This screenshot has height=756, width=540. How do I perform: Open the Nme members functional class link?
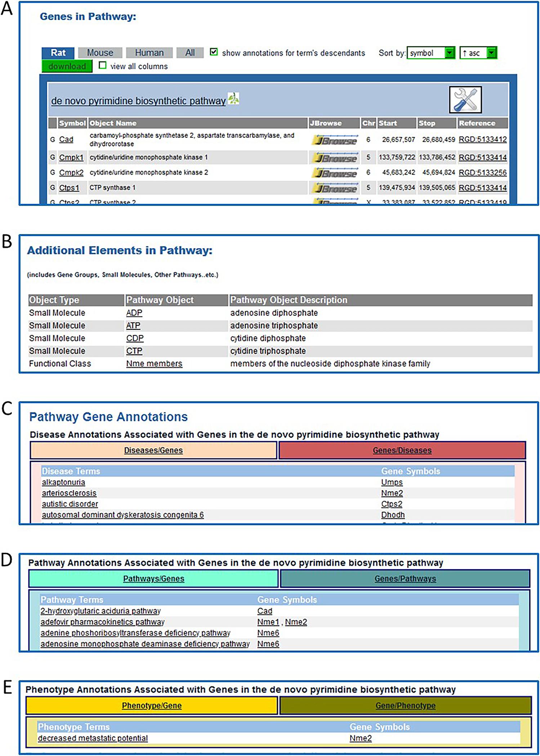(154, 364)
